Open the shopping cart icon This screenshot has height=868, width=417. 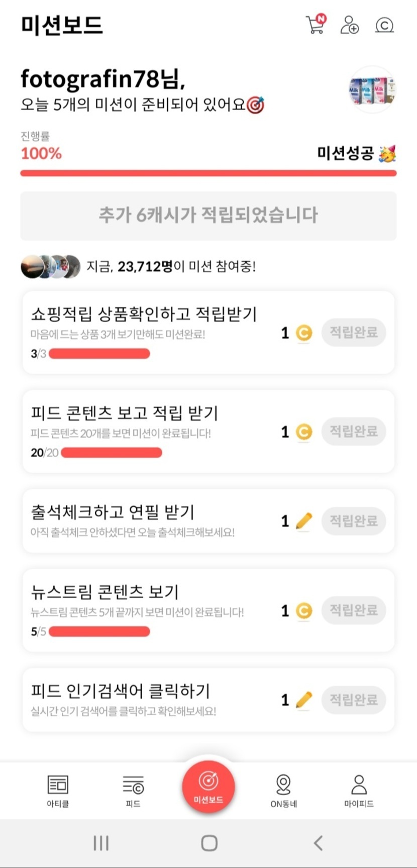(x=316, y=24)
